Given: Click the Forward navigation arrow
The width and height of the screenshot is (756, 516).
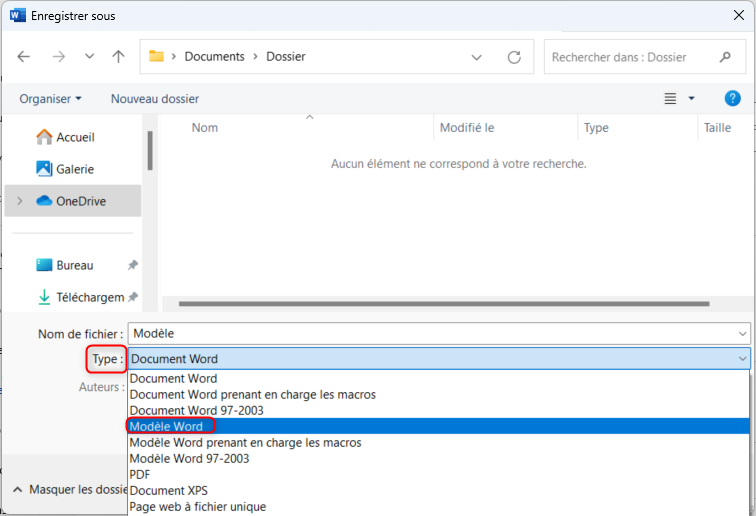Looking at the screenshot, I should (x=58, y=57).
